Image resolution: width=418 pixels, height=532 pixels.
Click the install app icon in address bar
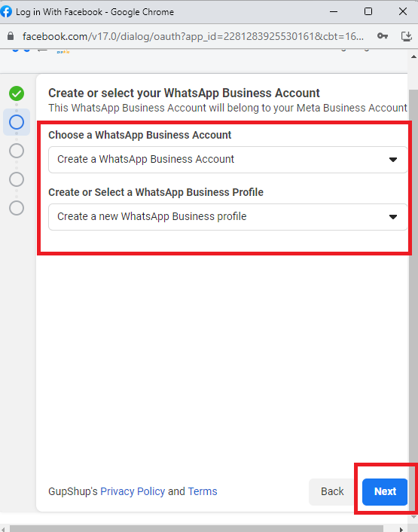click(406, 36)
